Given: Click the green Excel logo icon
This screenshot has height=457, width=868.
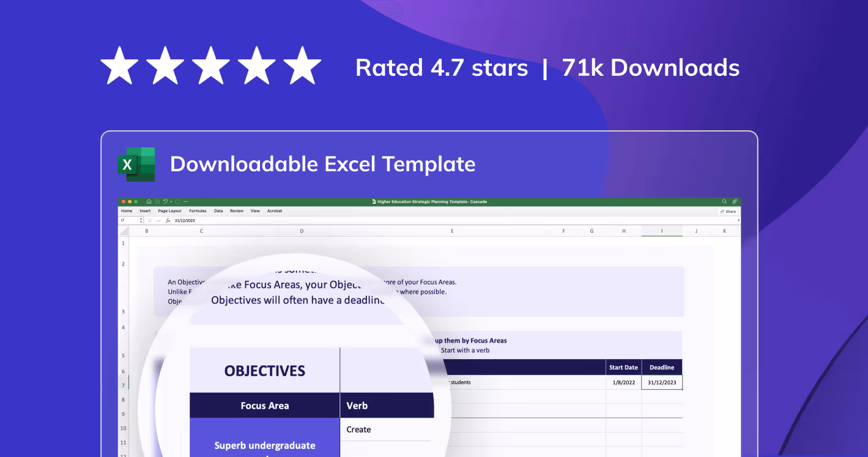Looking at the screenshot, I should point(136,164).
